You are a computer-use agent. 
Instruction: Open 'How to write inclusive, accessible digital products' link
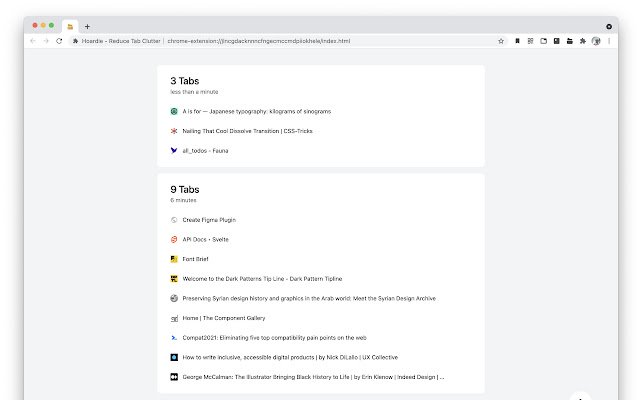290,357
